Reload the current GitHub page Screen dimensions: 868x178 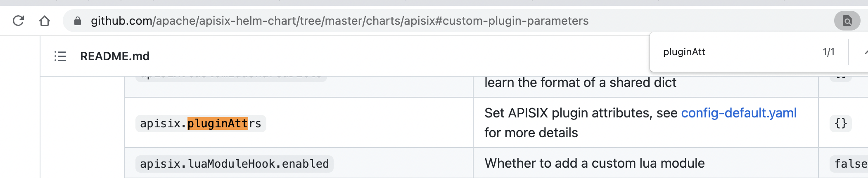tap(18, 21)
